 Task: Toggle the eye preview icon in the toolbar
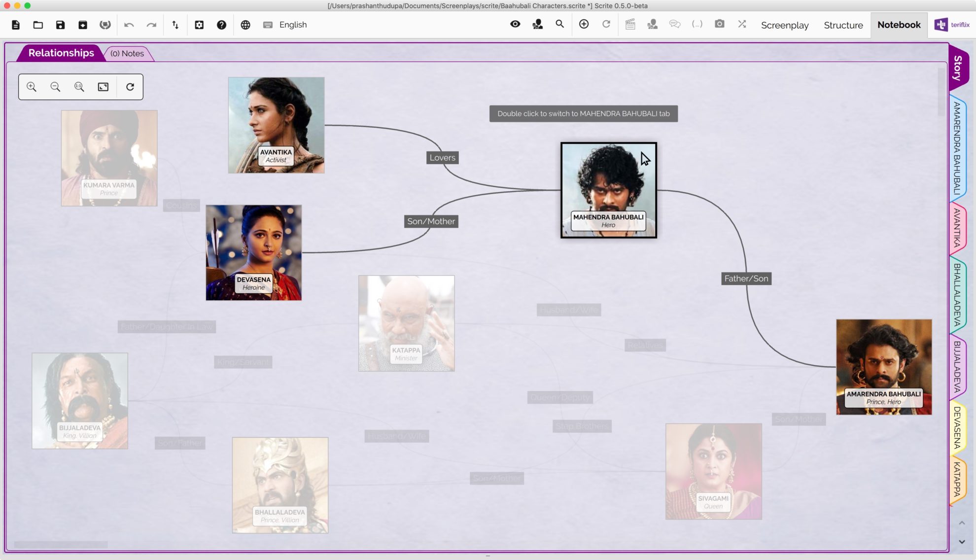pos(515,24)
